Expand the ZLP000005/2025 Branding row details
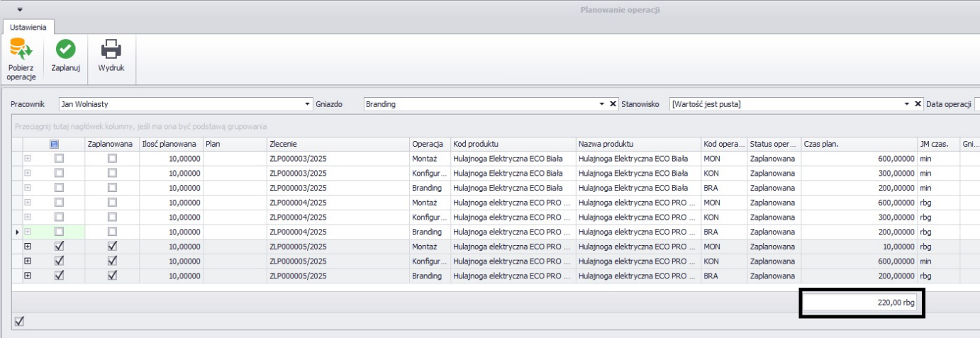Image resolution: width=980 pixels, height=338 pixels. [x=28, y=276]
